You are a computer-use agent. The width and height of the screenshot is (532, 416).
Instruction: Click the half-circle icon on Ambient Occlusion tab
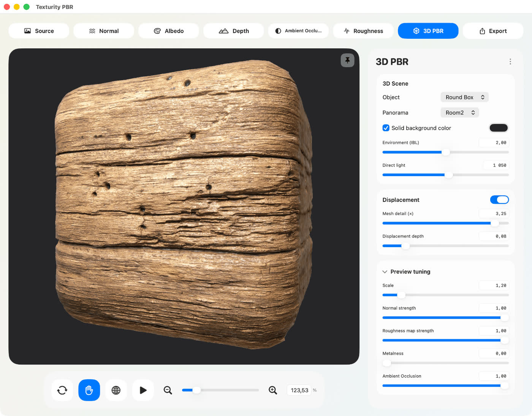(x=278, y=31)
